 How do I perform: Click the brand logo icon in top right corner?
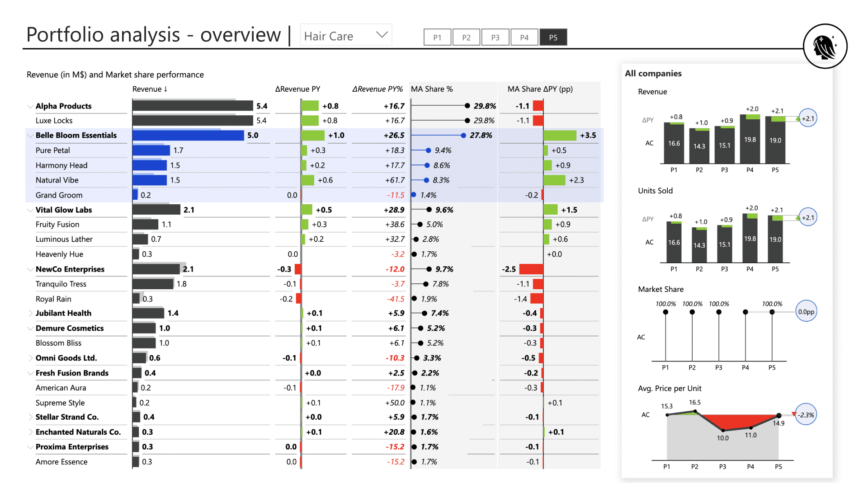(x=826, y=46)
